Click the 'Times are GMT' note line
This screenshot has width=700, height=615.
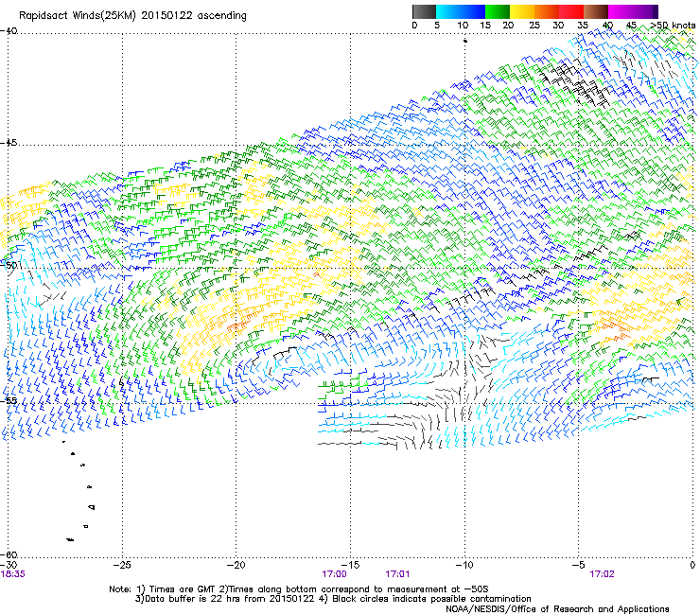coord(298,589)
